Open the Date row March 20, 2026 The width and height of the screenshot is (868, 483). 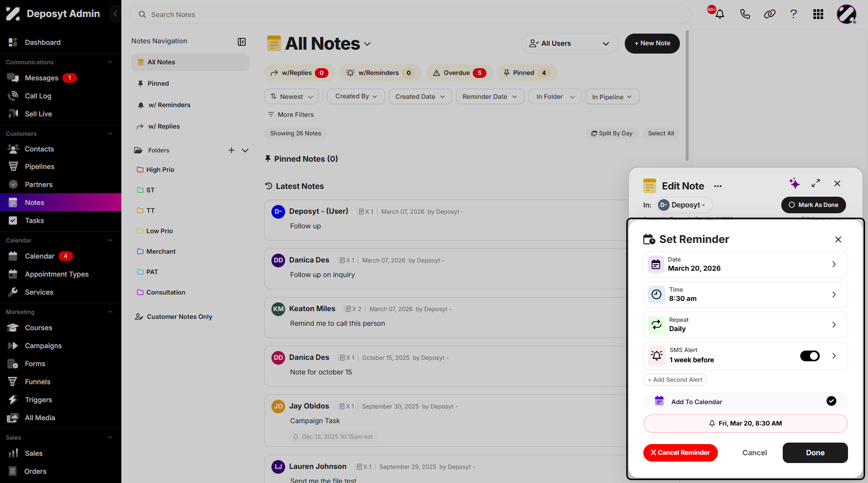click(745, 264)
